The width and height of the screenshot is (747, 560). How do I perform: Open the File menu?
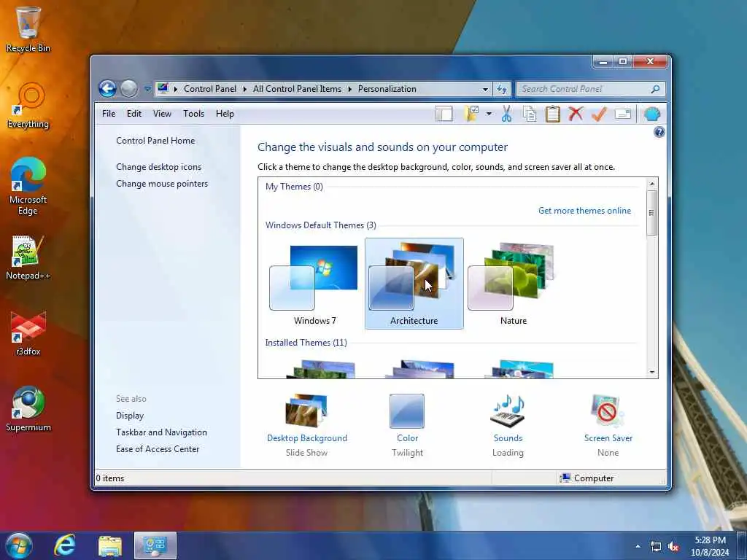pyautogui.click(x=109, y=113)
